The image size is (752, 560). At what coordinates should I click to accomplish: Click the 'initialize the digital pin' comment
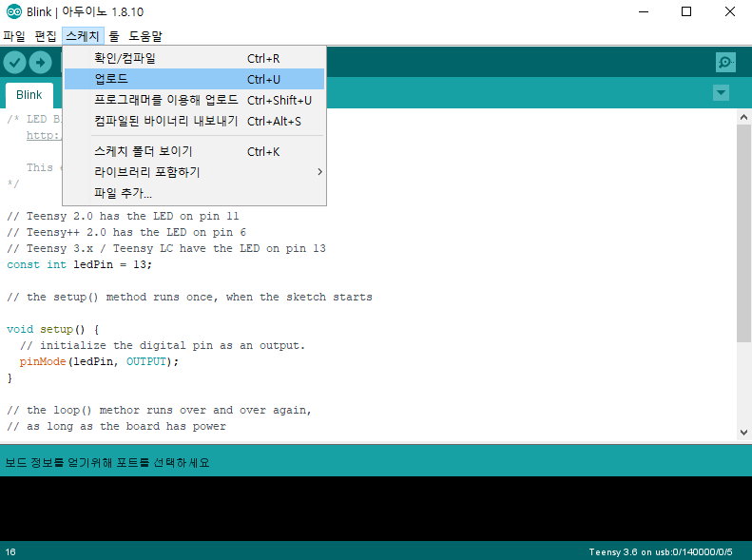(163, 346)
